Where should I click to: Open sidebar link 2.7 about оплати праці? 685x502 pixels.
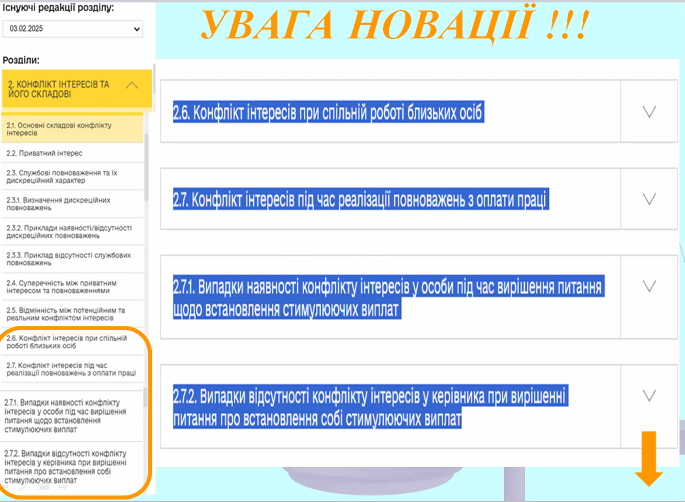[70, 369]
